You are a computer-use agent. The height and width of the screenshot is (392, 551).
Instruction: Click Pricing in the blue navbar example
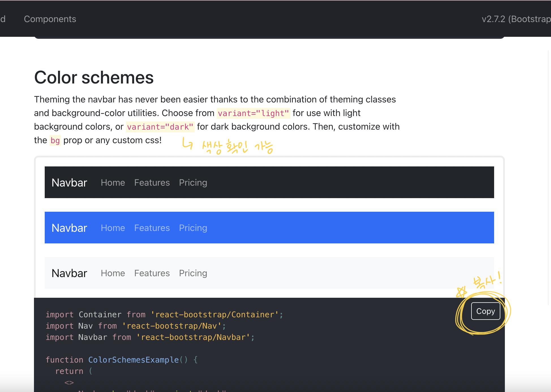tap(193, 228)
